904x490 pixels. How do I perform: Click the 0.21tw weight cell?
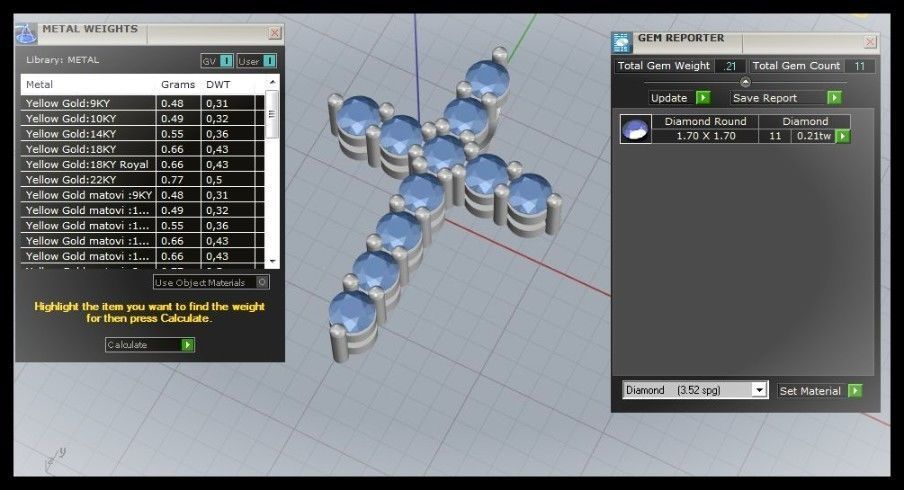point(813,136)
